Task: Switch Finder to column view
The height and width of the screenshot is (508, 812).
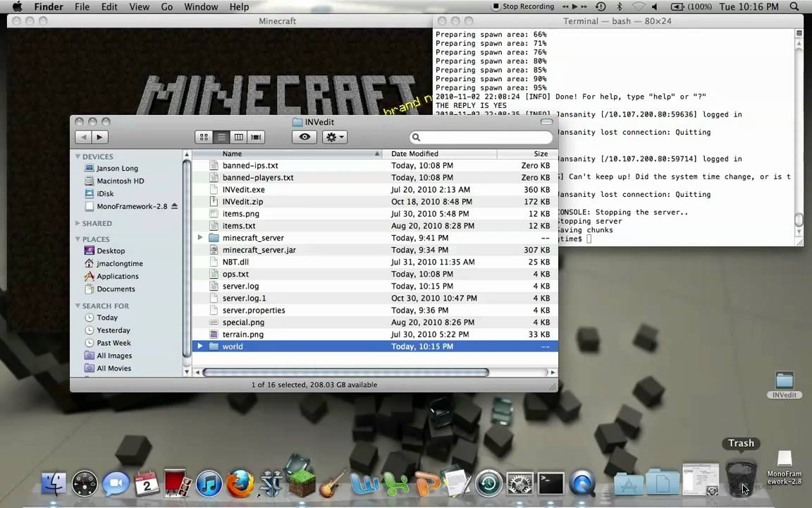Action: (239, 138)
